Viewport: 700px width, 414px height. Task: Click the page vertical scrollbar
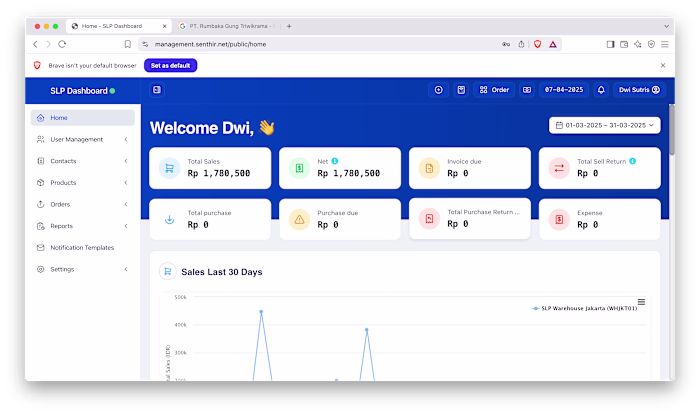click(x=672, y=130)
